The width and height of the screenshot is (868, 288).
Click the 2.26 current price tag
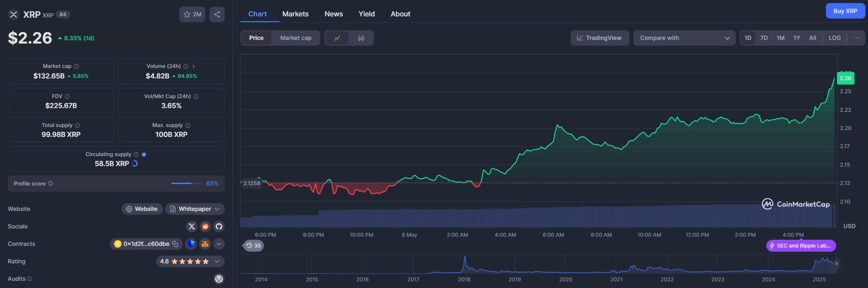pos(846,78)
